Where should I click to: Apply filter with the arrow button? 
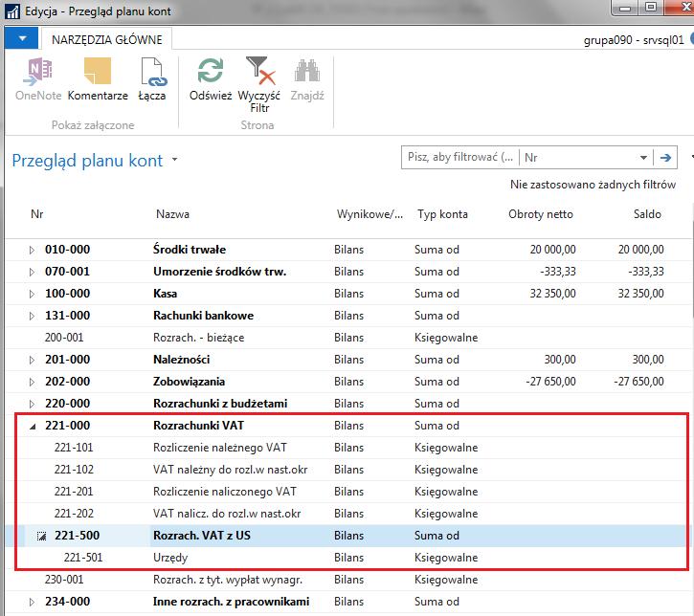point(665,158)
